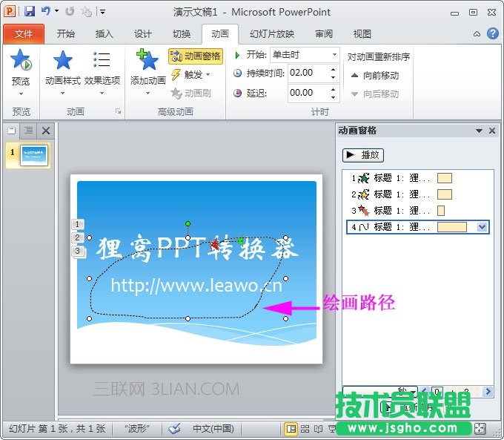The height and width of the screenshot is (440, 504).
Task: Toggle the 动画窗格 button
Action: click(196, 56)
